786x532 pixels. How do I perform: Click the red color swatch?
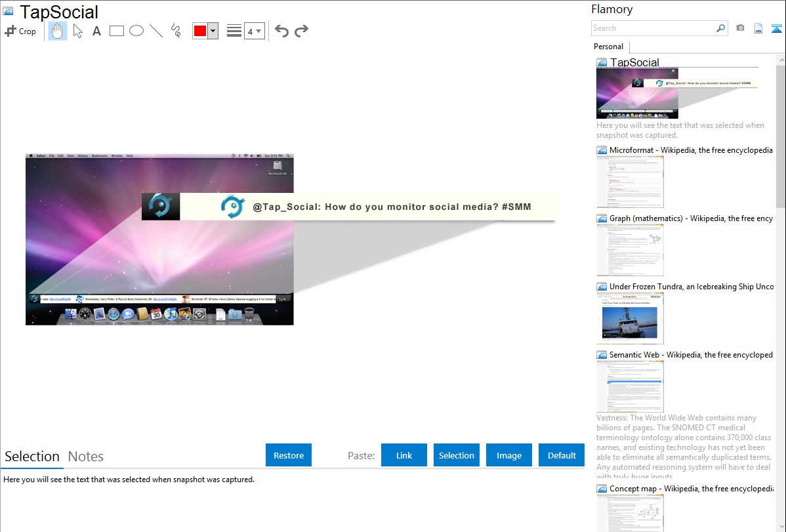[200, 31]
